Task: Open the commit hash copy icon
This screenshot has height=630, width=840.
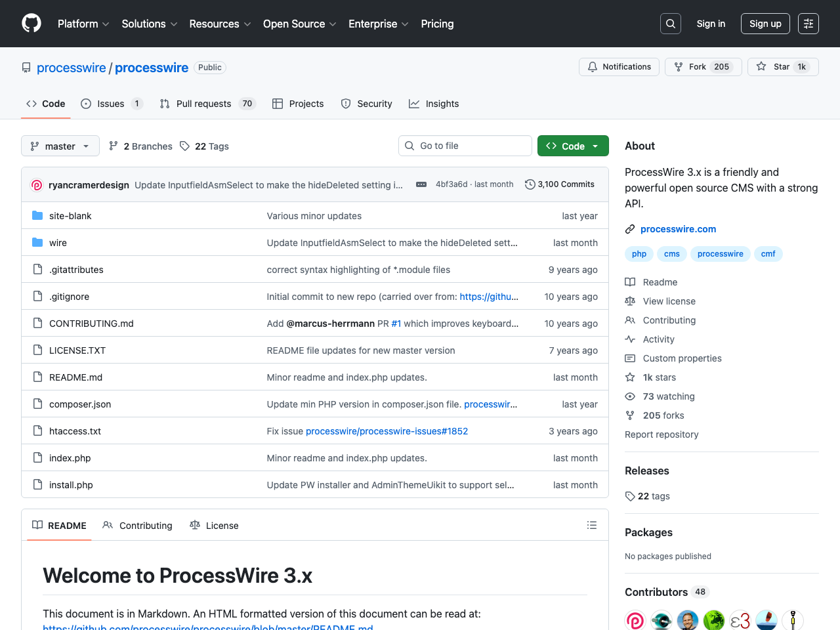Action: 421,184
